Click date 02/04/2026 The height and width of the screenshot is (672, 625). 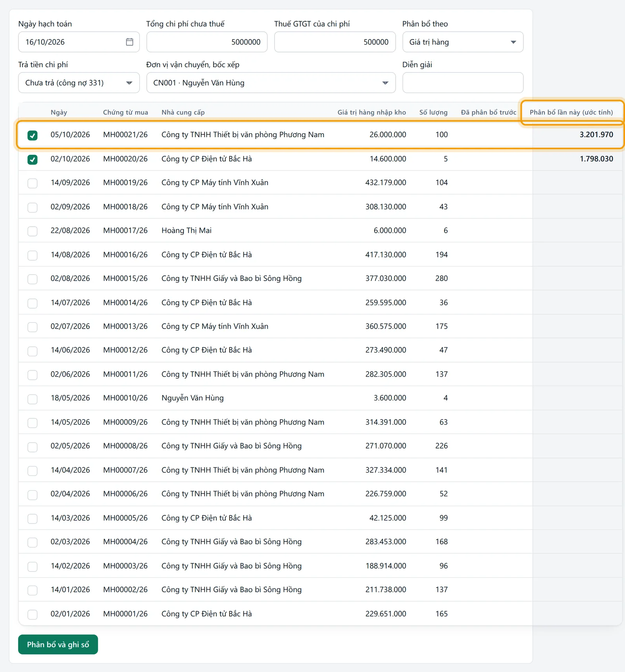pos(70,494)
